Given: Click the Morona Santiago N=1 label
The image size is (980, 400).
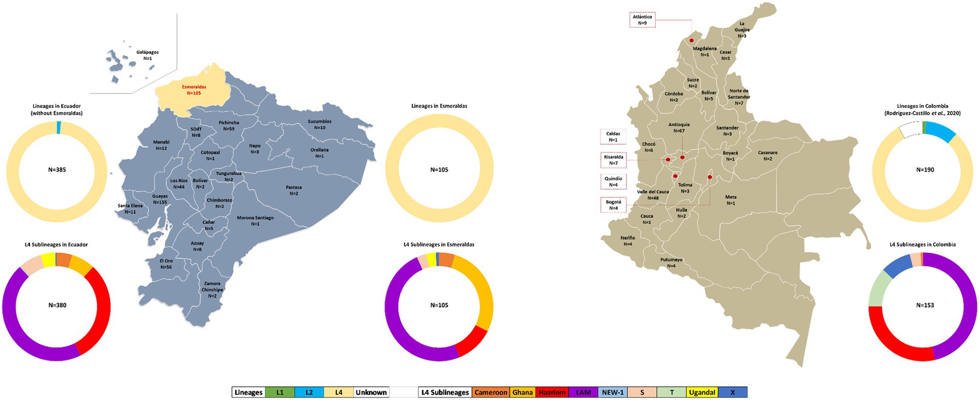Looking at the screenshot, I should tap(255, 221).
